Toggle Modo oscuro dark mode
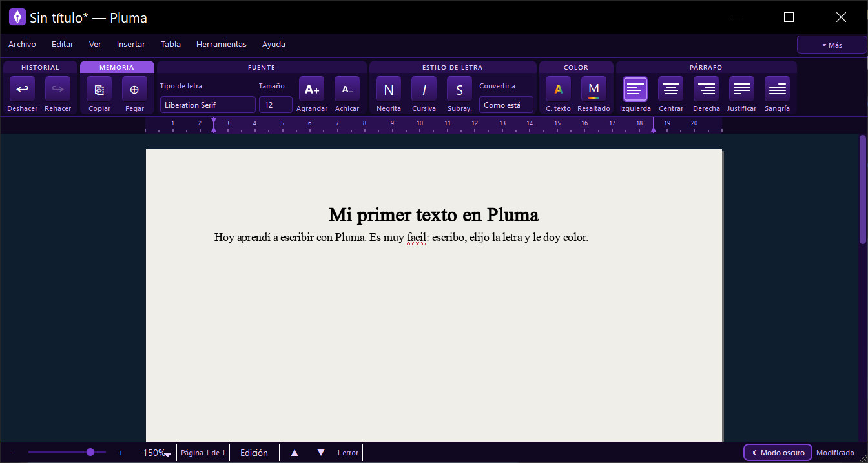 [x=778, y=453]
